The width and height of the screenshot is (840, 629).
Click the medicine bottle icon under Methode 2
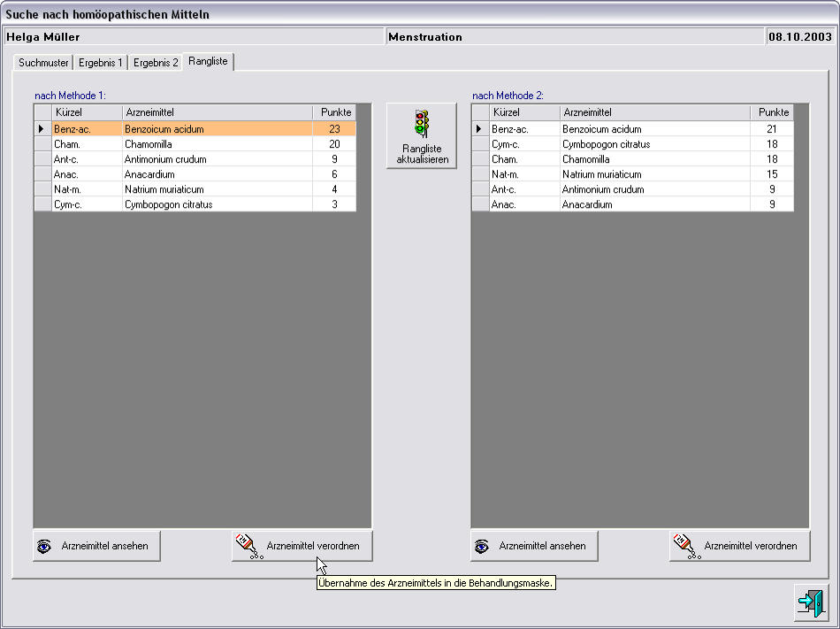(684, 546)
